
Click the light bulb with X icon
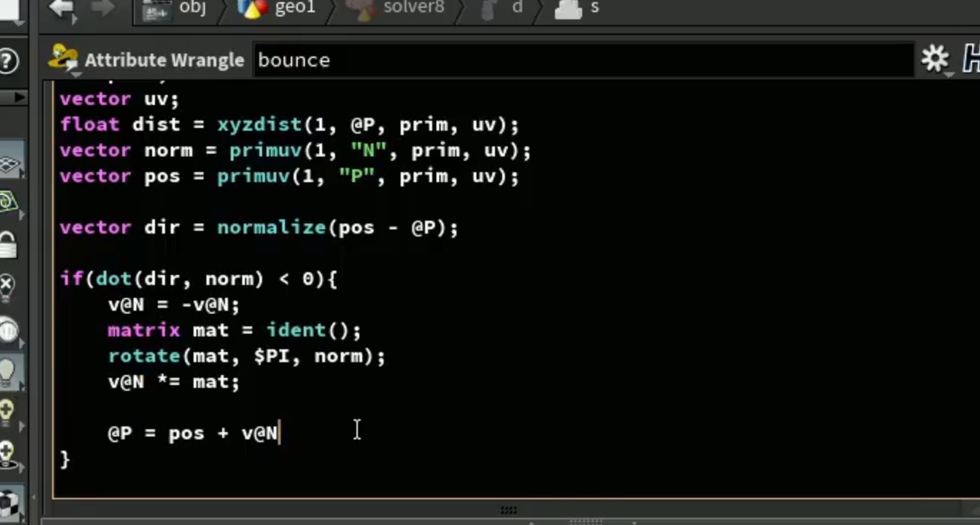coord(7,288)
